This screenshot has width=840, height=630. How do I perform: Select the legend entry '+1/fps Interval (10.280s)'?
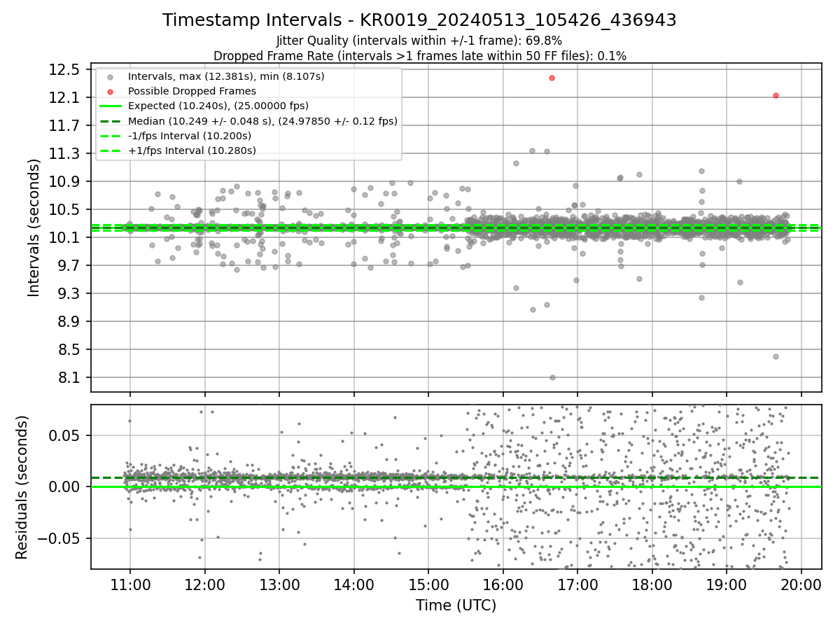tap(192, 150)
